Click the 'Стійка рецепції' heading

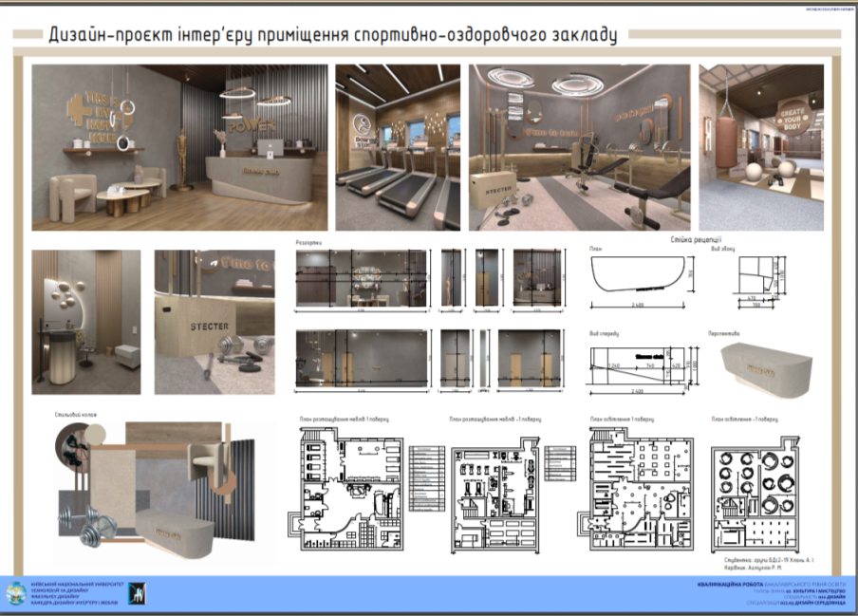click(696, 239)
